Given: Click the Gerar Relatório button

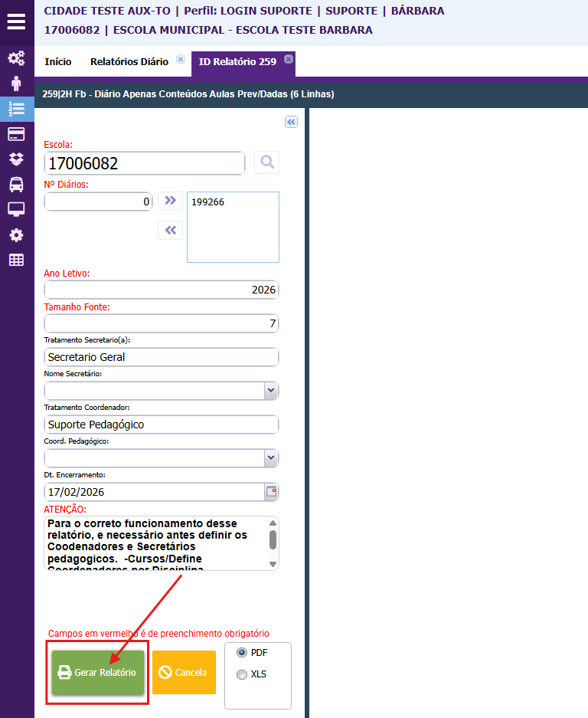Looking at the screenshot, I should (97, 673).
